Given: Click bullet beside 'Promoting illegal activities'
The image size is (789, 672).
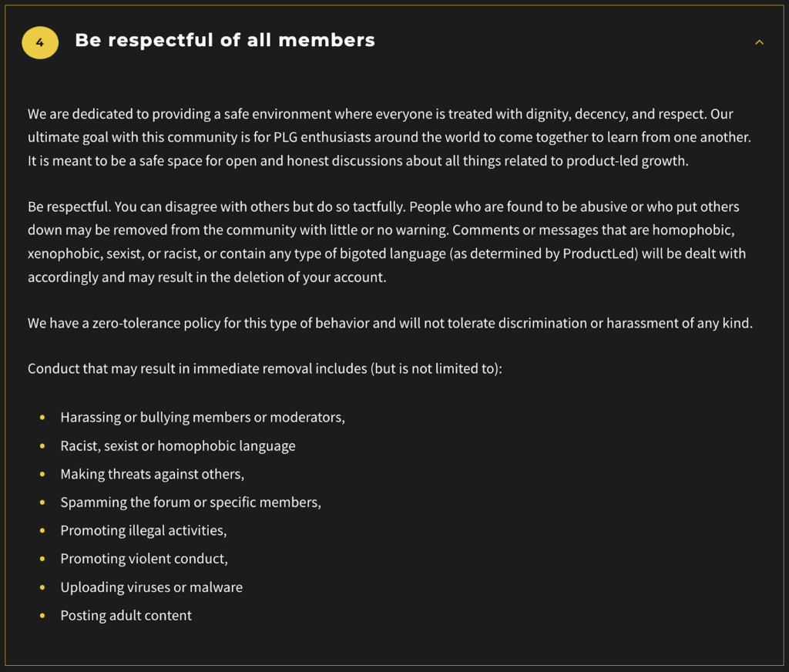Looking at the screenshot, I should coord(42,530).
